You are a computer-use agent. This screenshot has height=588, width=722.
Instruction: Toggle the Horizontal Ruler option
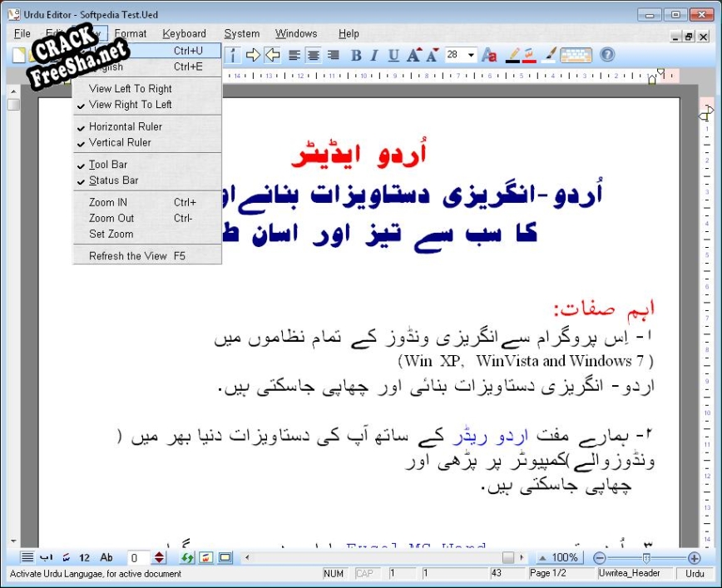tap(125, 126)
